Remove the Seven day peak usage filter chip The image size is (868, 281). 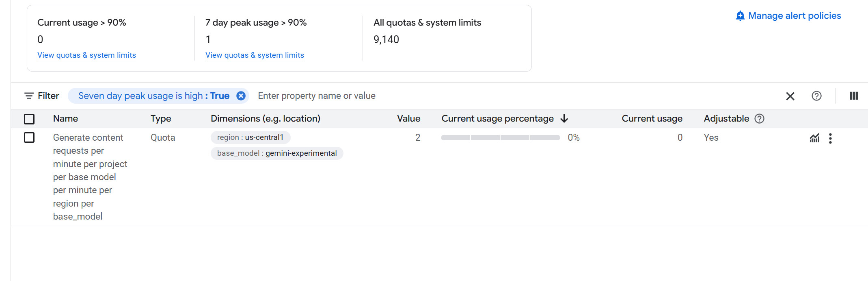click(241, 96)
